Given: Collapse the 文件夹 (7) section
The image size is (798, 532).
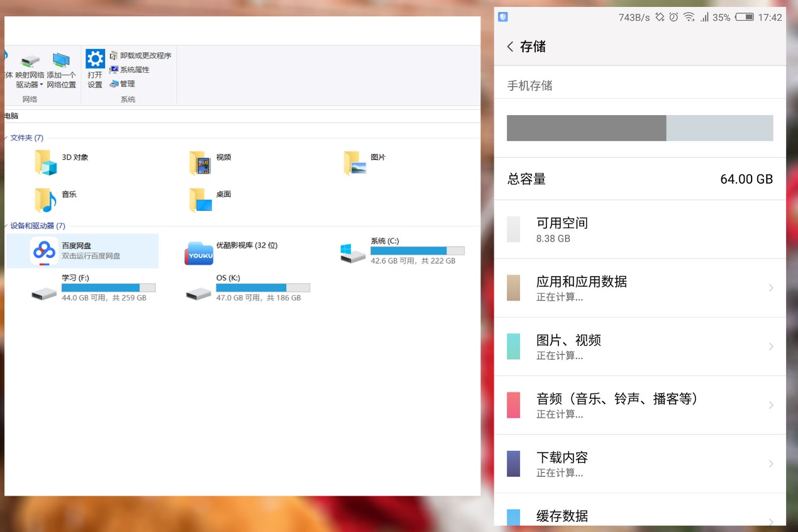Looking at the screenshot, I should coord(7,138).
